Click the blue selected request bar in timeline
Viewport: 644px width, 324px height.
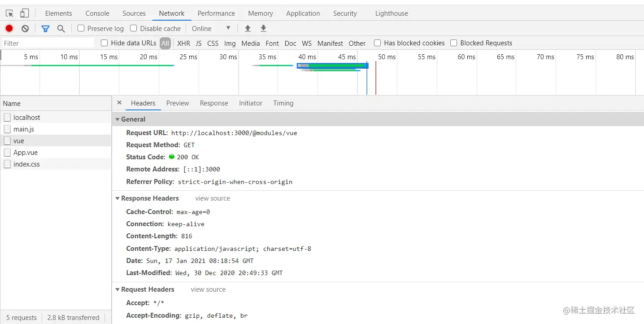coord(333,66)
